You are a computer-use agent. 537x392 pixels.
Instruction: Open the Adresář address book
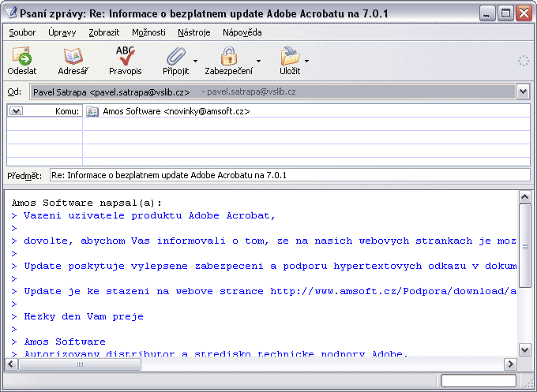[73, 61]
